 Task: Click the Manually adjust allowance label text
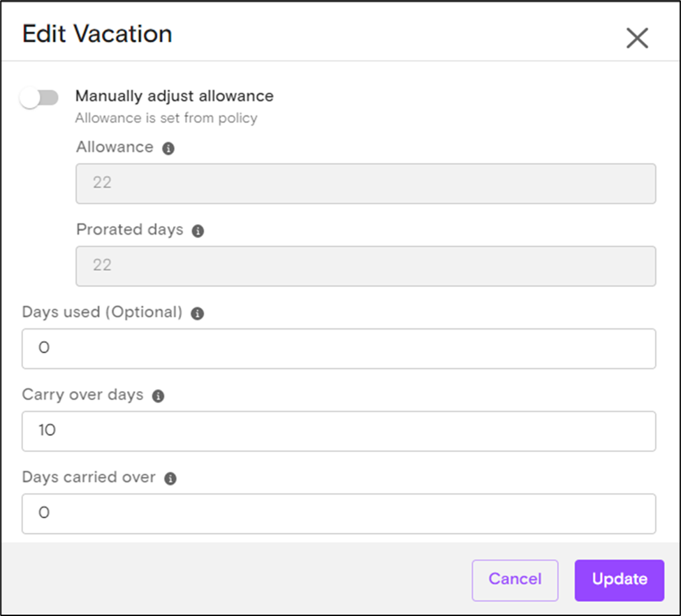174,96
